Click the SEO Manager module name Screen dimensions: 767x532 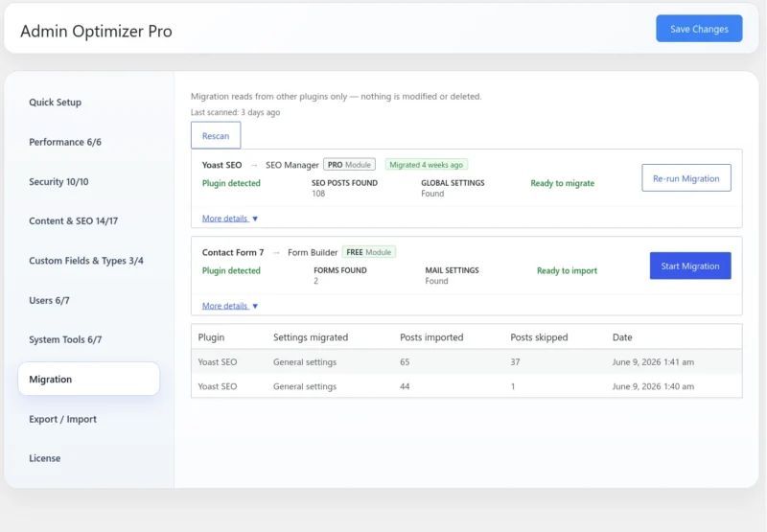point(292,165)
